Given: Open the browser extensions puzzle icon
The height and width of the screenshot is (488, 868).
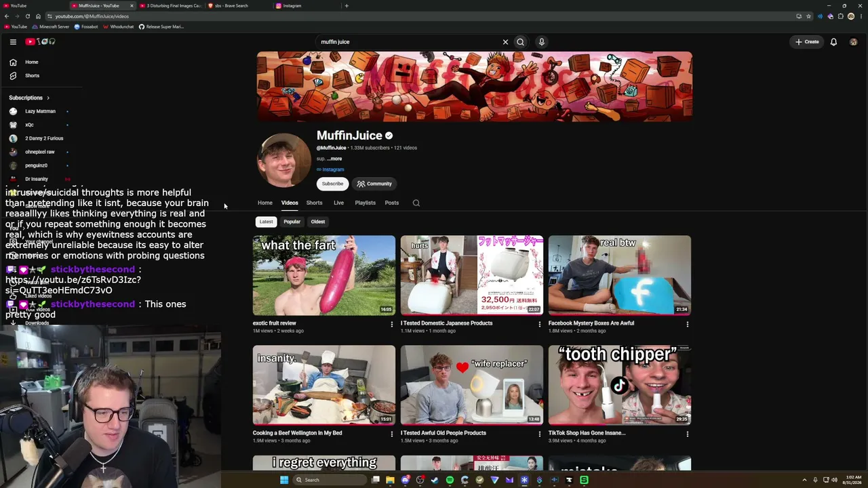Looking at the screenshot, I should pos(841,16).
